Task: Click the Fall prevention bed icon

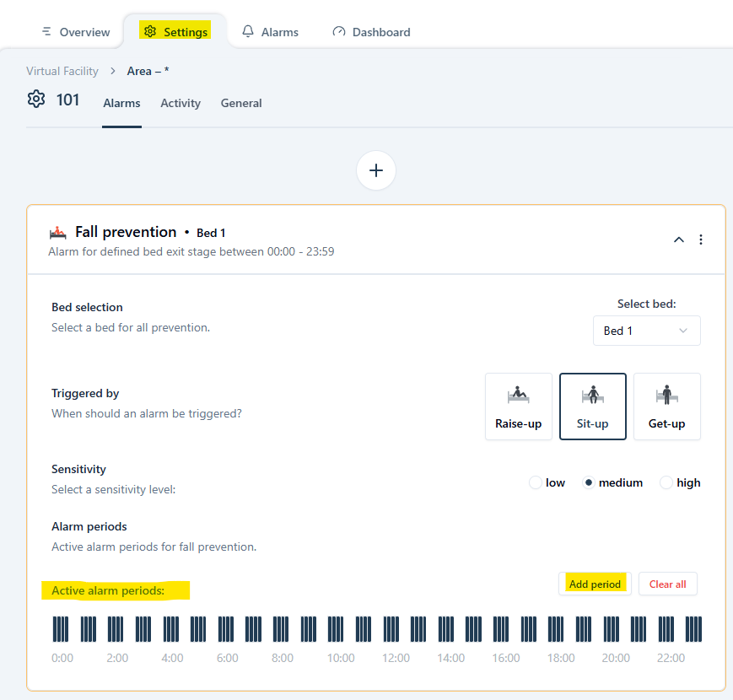Action: [58, 232]
